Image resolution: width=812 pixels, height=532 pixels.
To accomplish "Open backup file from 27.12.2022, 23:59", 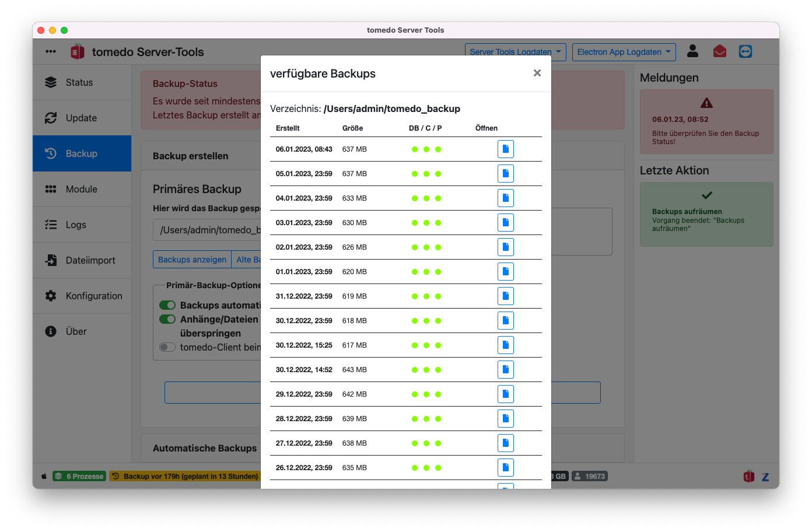I will click(x=505, y=443).
